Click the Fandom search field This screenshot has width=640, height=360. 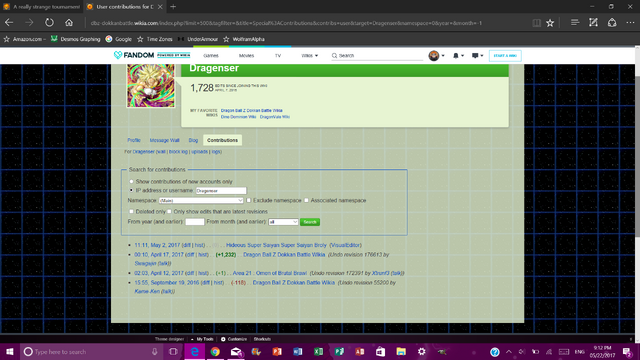click(377, 56)
